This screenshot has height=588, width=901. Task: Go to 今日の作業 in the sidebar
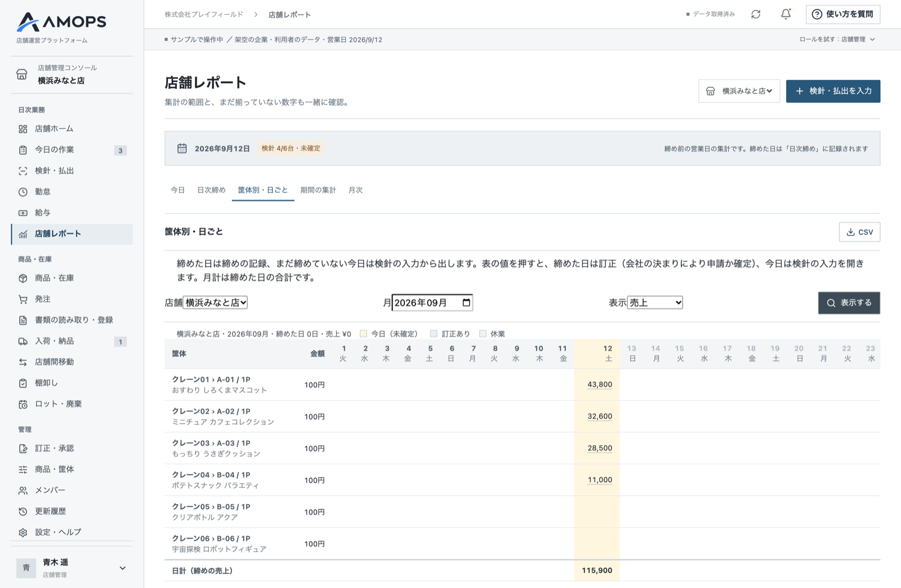72,150
